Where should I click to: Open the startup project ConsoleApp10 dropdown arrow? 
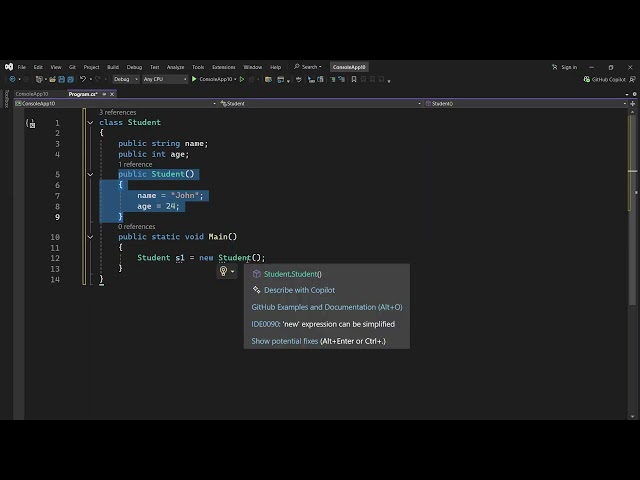pos(235,79)
